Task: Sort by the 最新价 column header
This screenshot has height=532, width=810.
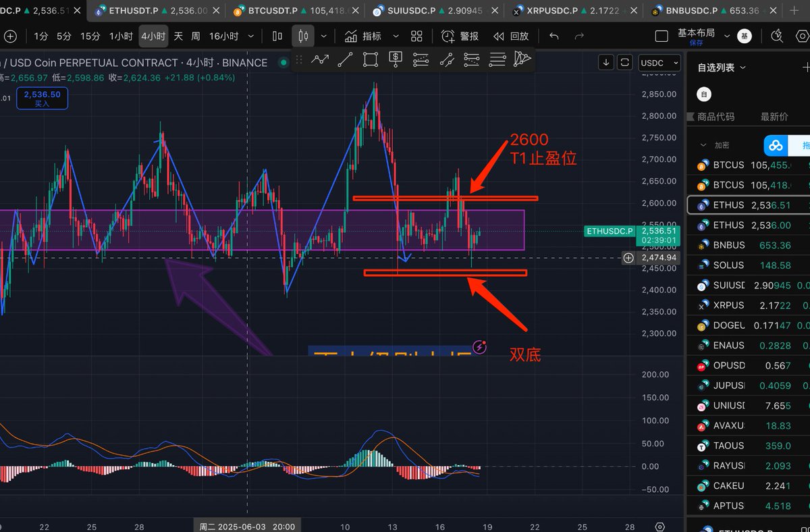Action: pos(774,117)
